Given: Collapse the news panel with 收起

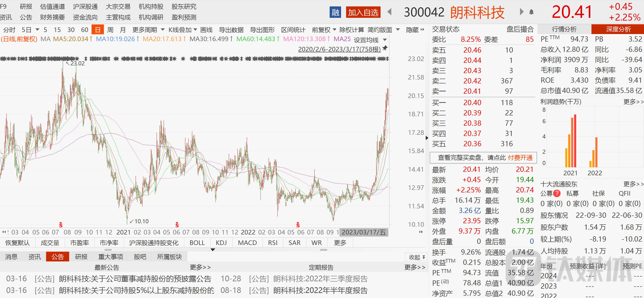Looking at the screenshot, I should tap(416, 257).
